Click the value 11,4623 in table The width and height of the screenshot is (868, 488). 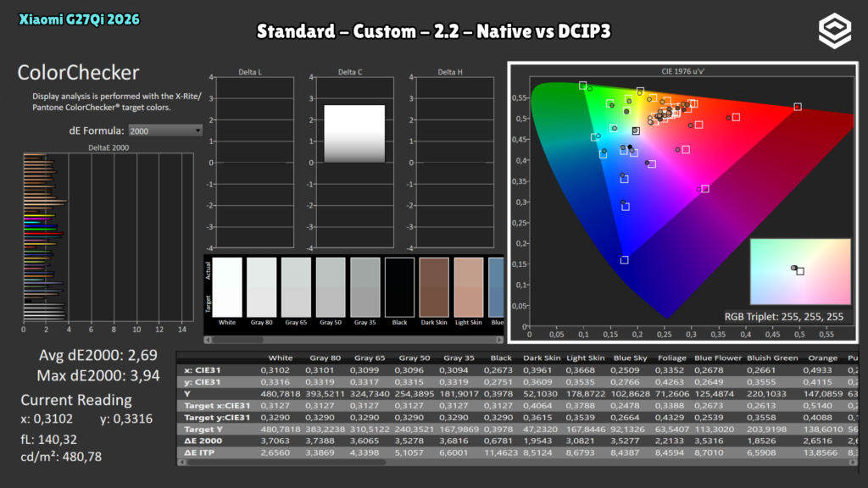pyautogui.click(x=501, y=452)
